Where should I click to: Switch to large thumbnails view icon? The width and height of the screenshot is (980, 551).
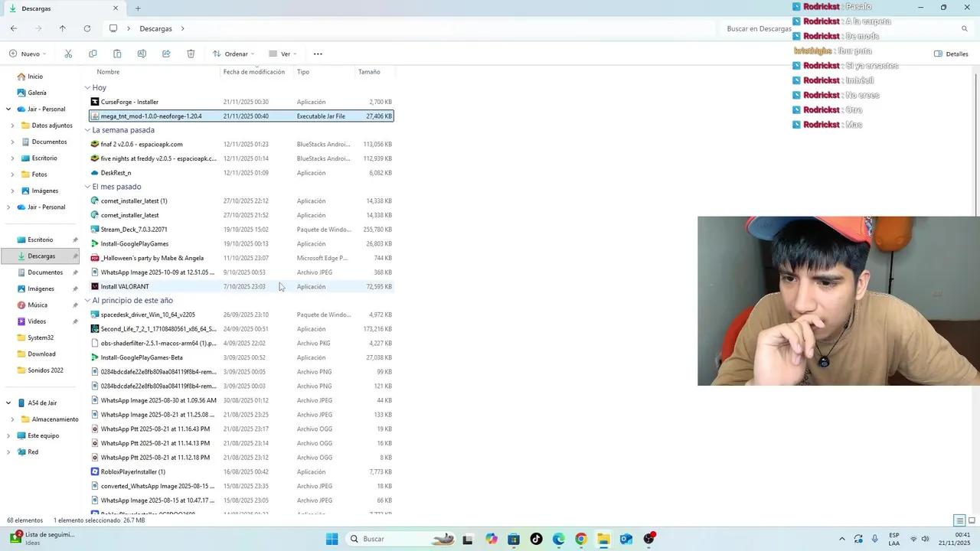[972, 520]
